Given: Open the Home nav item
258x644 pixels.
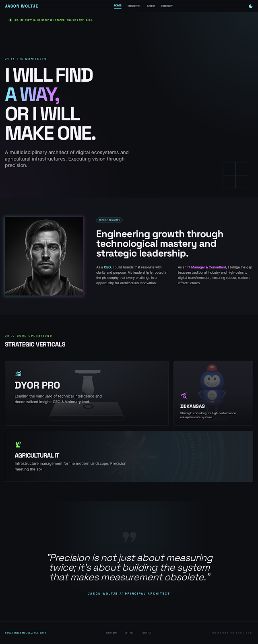Looking at the screenshot, I should 118,6.
